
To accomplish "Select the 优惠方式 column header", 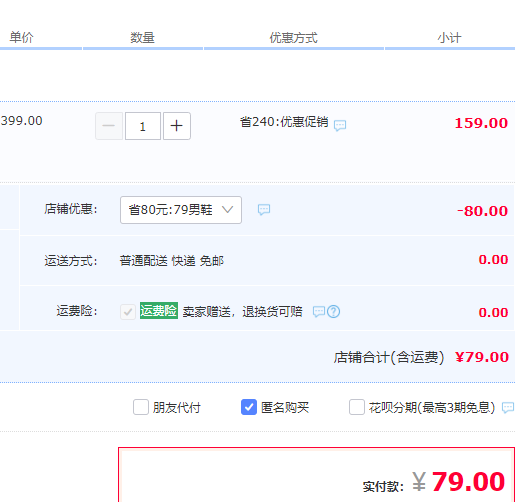I will coord(293,38).
